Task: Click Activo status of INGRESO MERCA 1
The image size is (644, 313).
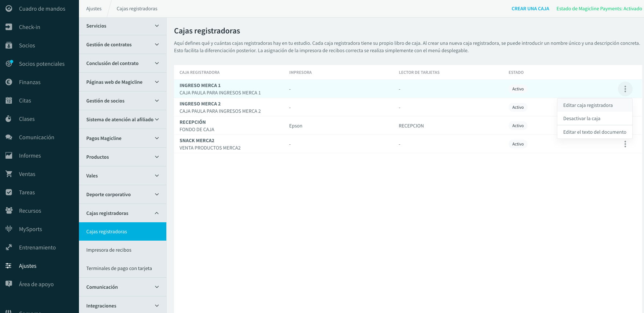Action: point(518,89)
